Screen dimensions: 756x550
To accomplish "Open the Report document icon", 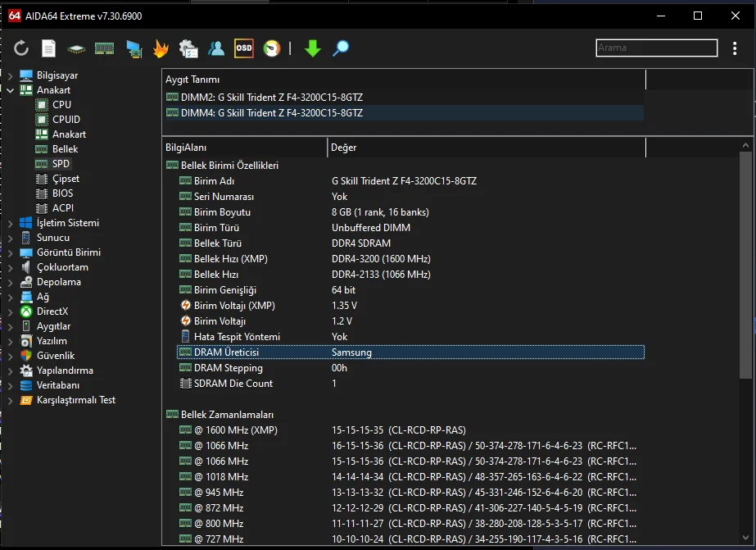I will coord(48,48).
